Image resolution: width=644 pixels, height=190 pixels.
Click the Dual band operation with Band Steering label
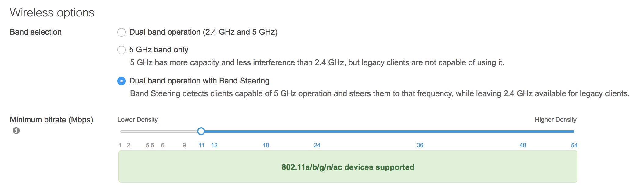point(199,81)
